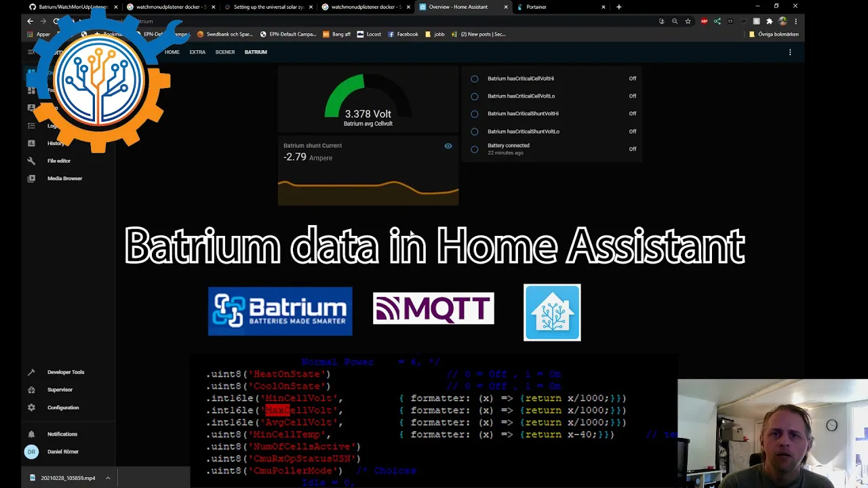Open Media Browser sidebar icon

coord(31,178)
